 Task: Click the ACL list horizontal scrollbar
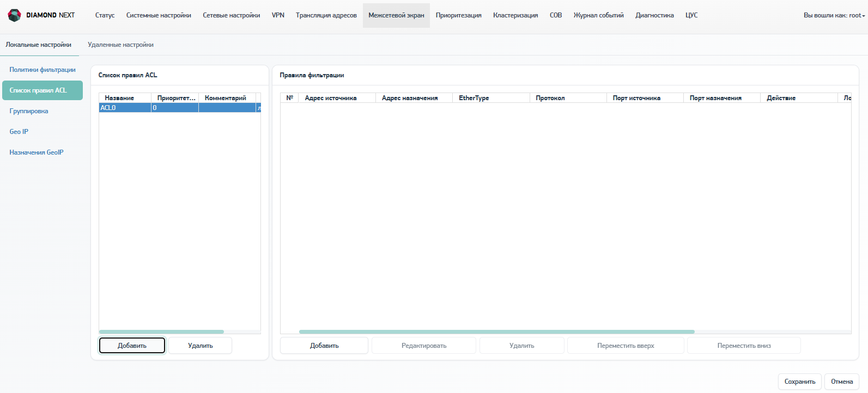pyautogui.click(x=161, y=331)
